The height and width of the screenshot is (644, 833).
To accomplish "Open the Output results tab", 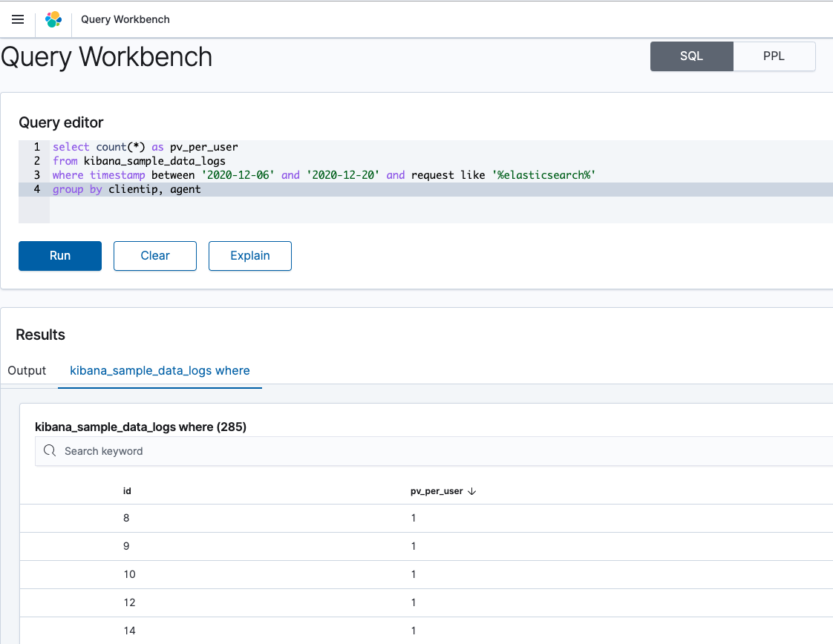I will (27, 370).
